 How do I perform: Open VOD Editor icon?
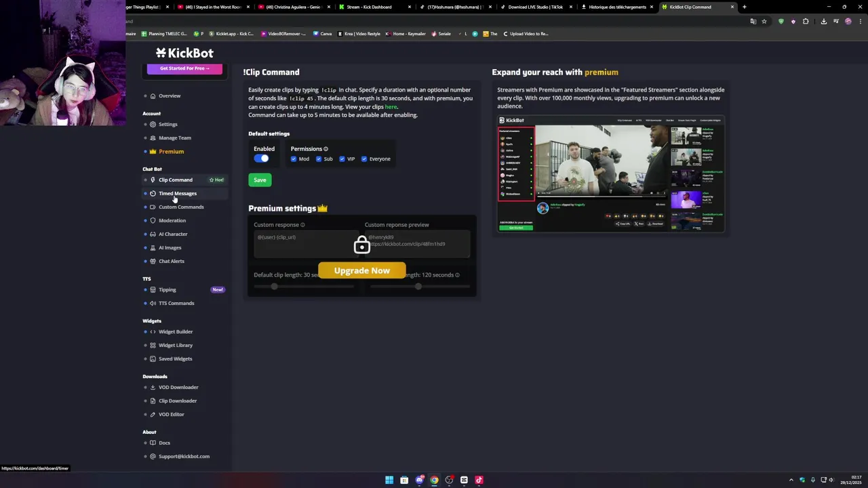pyautogui.click(x=153, y=414)
